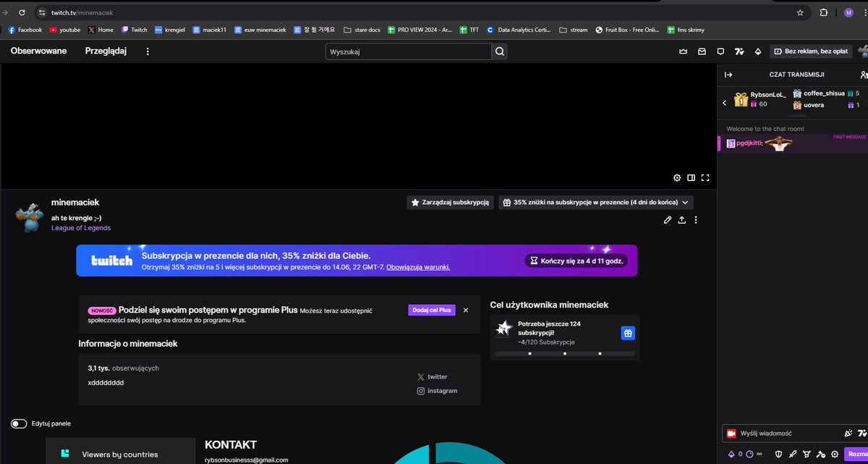Open chat settings gear icon
The height and width of the screenshot is (464, 868).
click(x=835, y=455)
